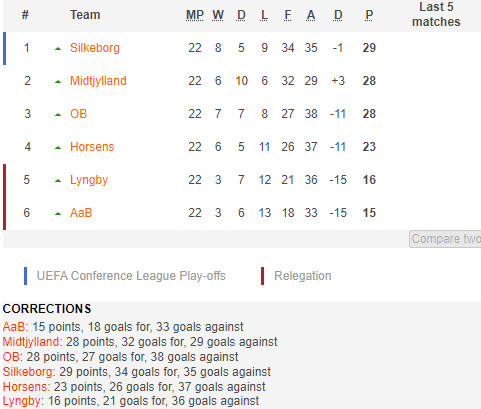481x409 pixels.
Task: Click the blue UEFA Conference League legend marker
Action: point(25,276)
